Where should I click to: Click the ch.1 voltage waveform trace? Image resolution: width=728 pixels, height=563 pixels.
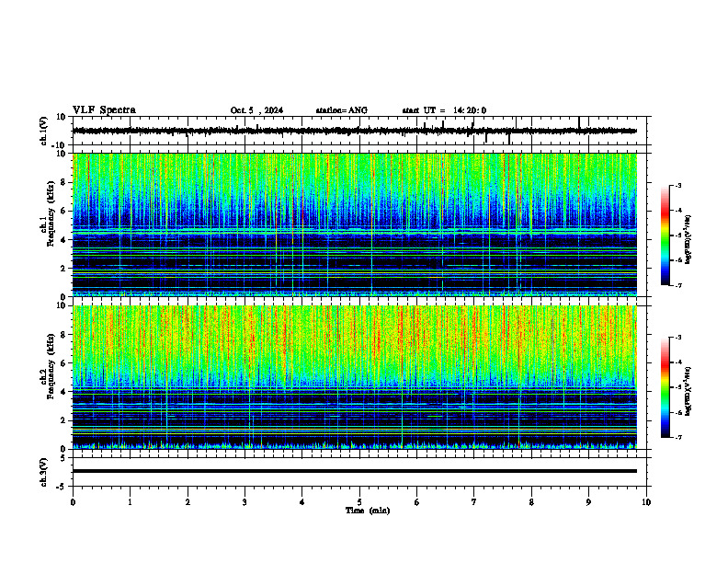(354, 131)
